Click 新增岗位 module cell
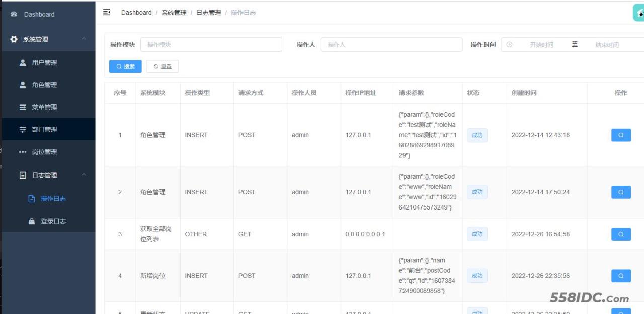Viewport: 644px width, 314px height. coord(153,276)
